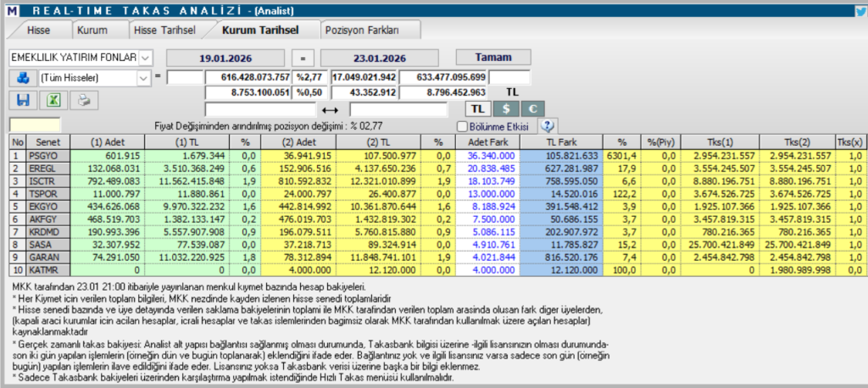Click the start date 19.01.2026 button
Viewport: 868px width, 388px height.
click(x=225, y=58)
